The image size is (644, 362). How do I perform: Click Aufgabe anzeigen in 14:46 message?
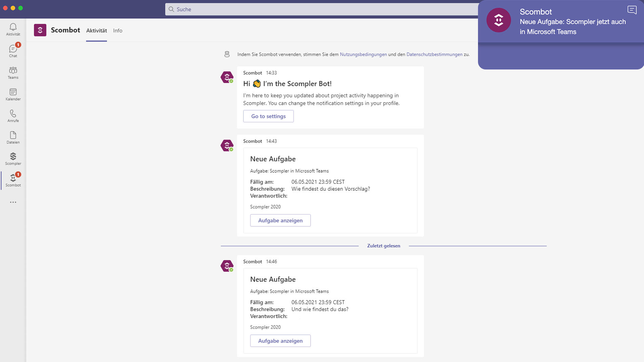280,341
